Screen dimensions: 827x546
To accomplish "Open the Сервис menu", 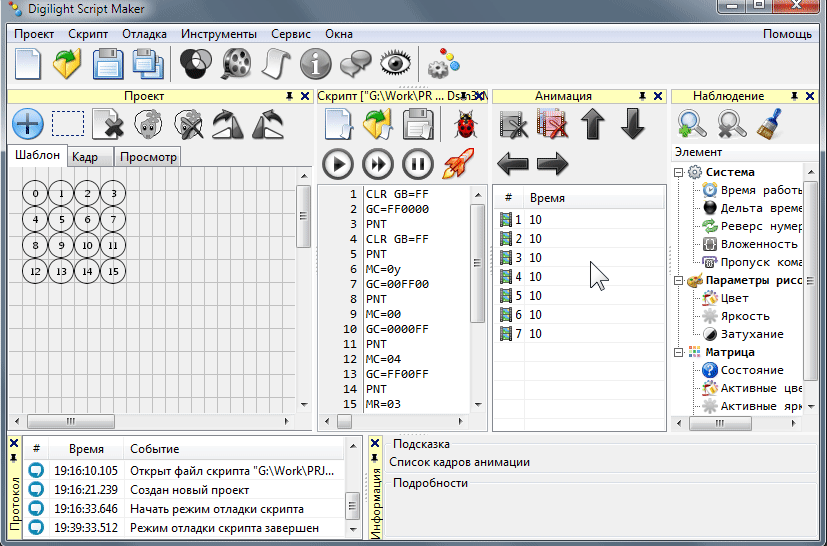I will (x=291, y=34).
